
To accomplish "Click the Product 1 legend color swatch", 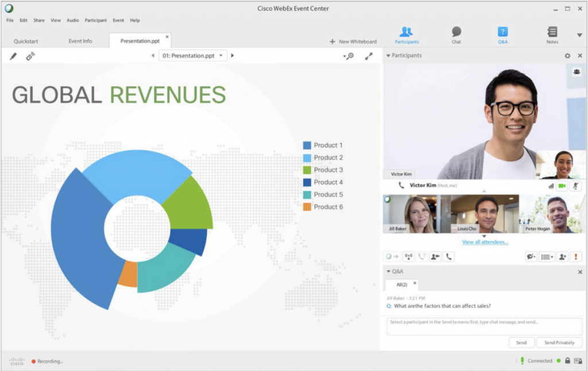I will 307,145.
